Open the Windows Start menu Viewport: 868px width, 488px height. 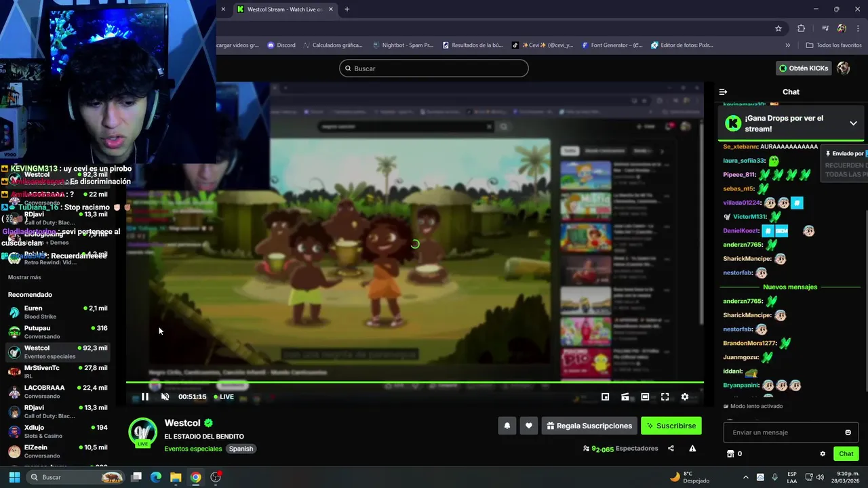pyautogui.click(x=14, y=477)
